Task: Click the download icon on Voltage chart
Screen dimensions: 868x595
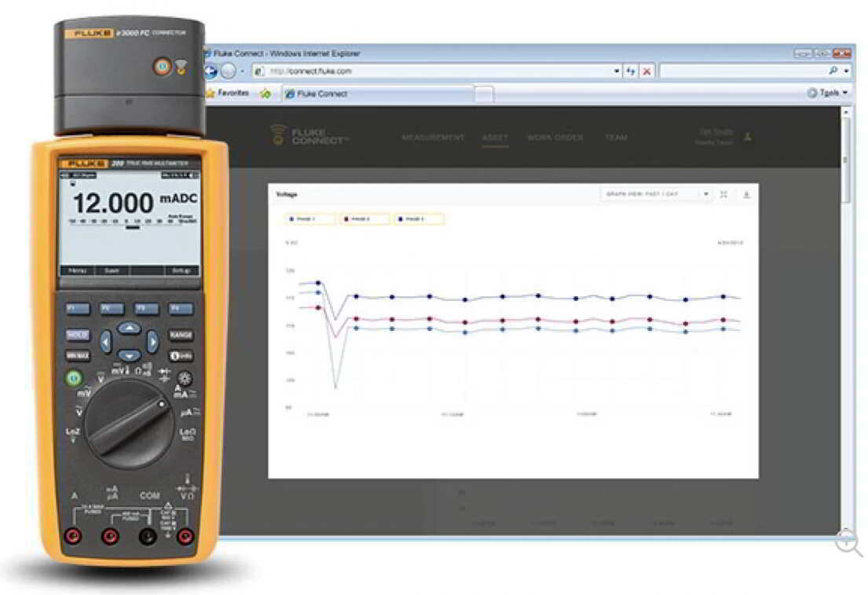Action: click(x=746, y=194)
